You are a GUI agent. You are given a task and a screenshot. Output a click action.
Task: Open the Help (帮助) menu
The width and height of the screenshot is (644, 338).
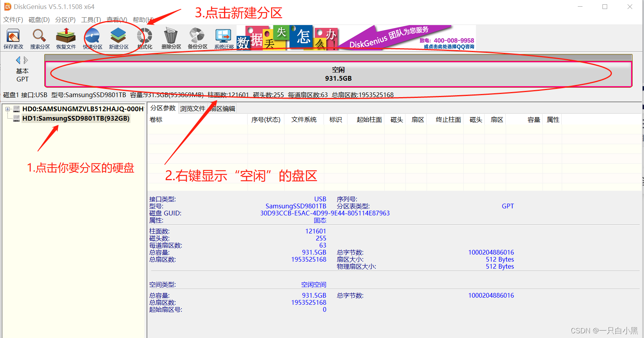[x=143, y=20]
